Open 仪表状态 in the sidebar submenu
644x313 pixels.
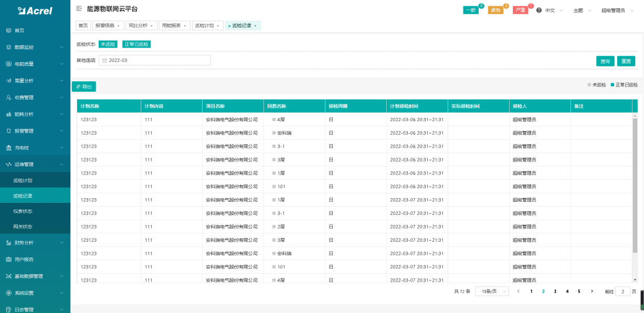click(35, 211)
